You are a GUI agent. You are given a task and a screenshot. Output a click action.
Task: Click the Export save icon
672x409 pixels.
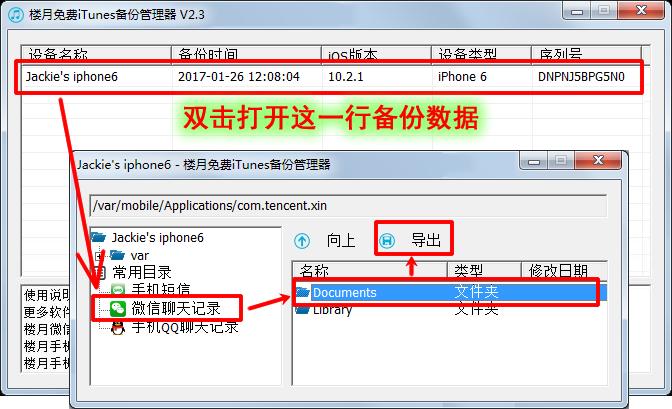click(x=387, y=241)
